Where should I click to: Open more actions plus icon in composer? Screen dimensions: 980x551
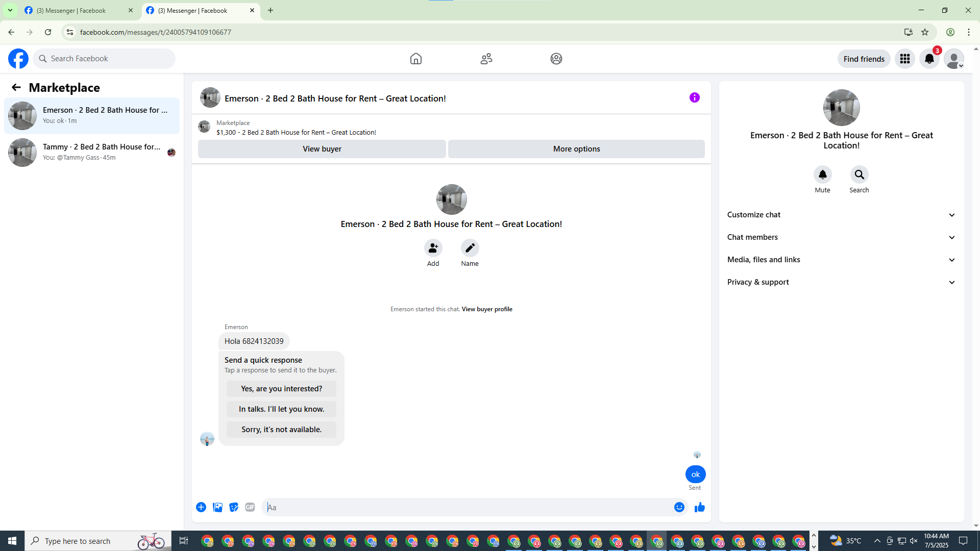click(x=201, y=507)
